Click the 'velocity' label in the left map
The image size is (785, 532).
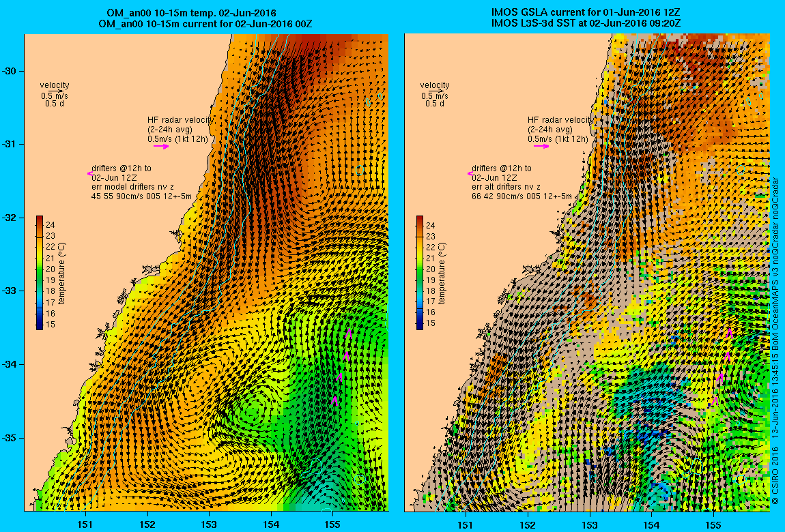coord(55,85)
